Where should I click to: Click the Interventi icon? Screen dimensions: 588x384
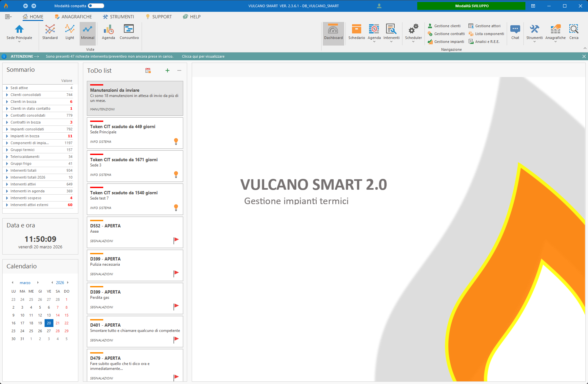(391, 33)
